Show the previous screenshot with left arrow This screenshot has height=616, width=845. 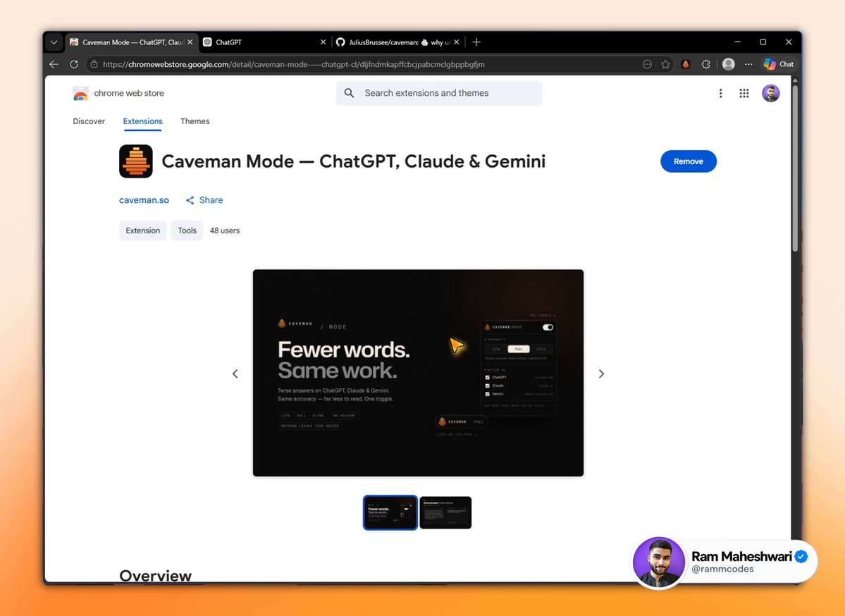[235, 374]
